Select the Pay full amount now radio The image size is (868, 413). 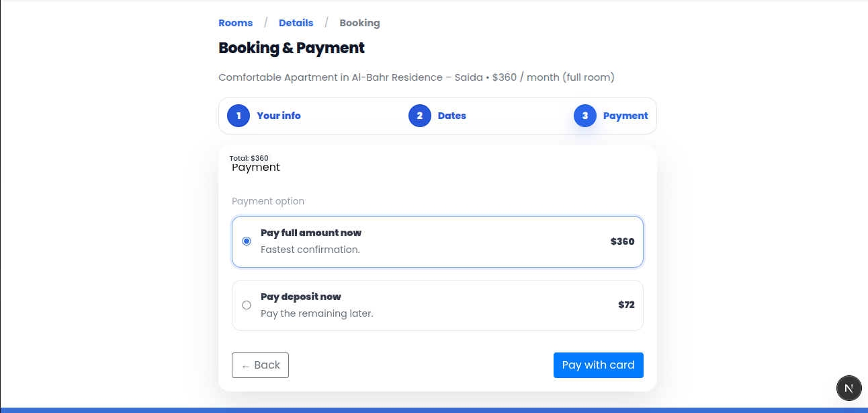pyautogui.click(x=247, y=241)
